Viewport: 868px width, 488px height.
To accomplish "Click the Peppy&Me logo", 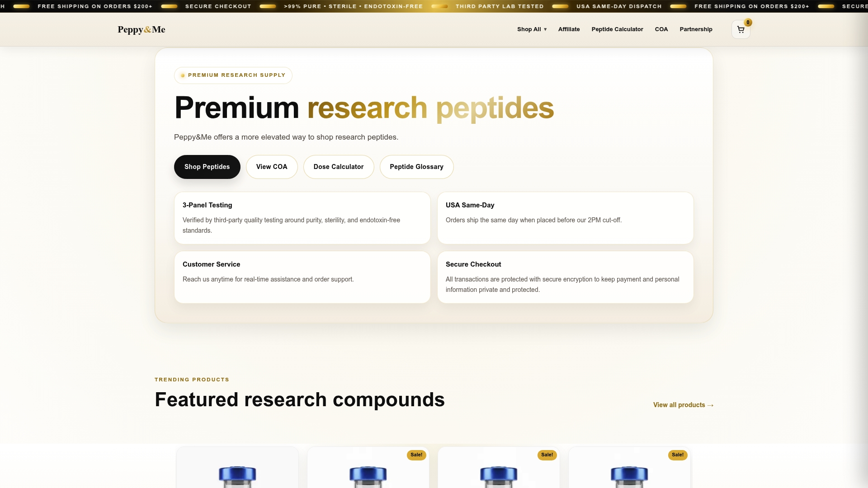I will [142, 29].
